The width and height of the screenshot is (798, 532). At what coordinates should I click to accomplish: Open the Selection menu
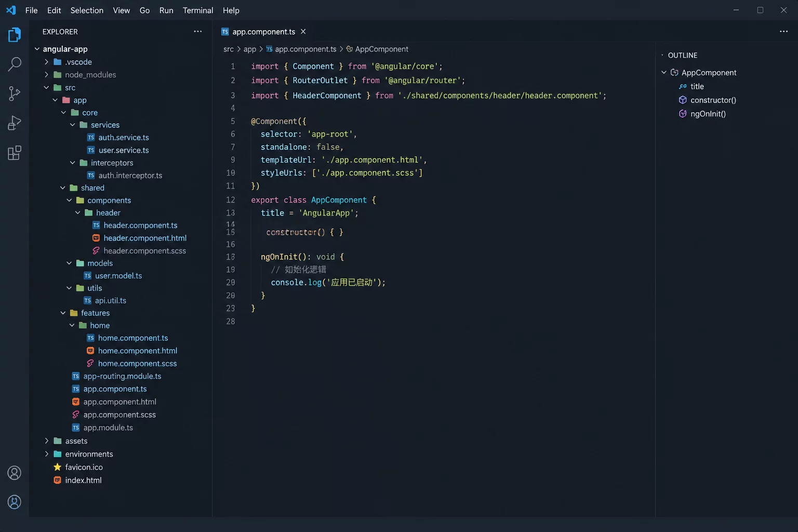tap(87, 10)
